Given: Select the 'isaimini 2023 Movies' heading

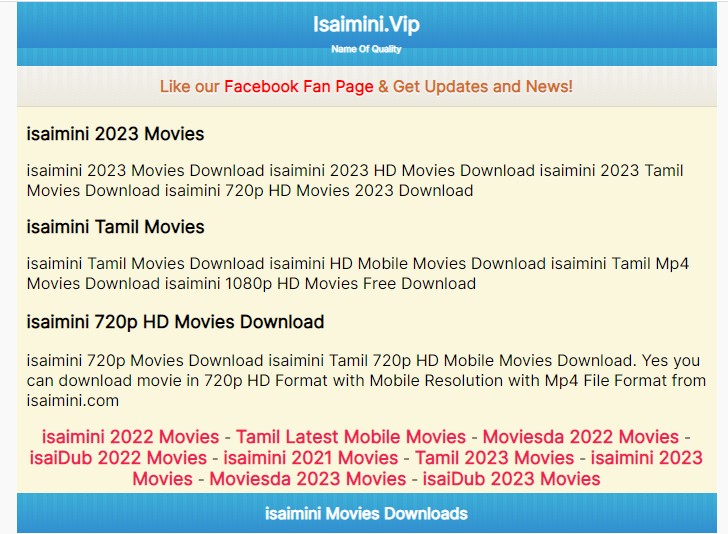Looking at the screenshot, I should (x=116, y=134).
